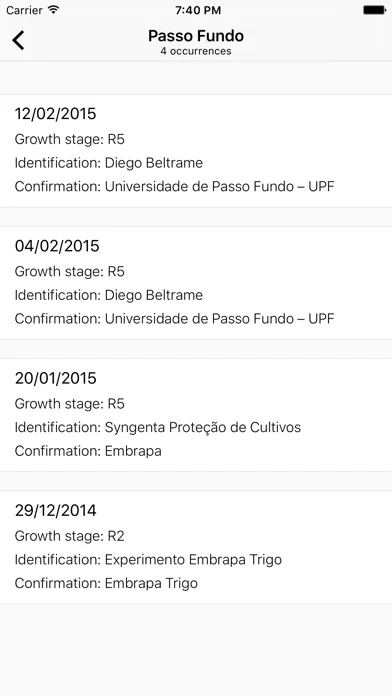Tap Confirmation: Universidade de Passo Fundo under 04/02/2015
392x696 pixels.
[174, 319]
